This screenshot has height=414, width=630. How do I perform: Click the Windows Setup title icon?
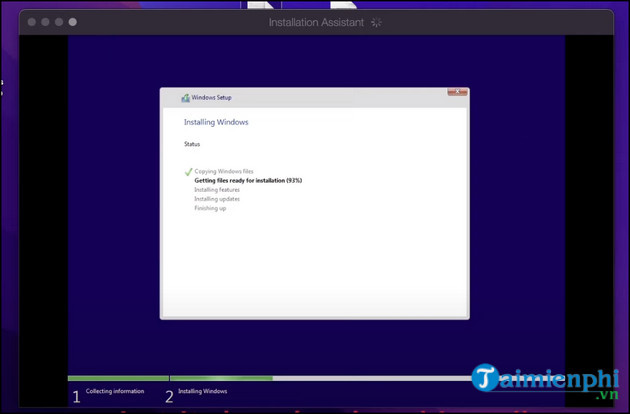click(185, 98)
